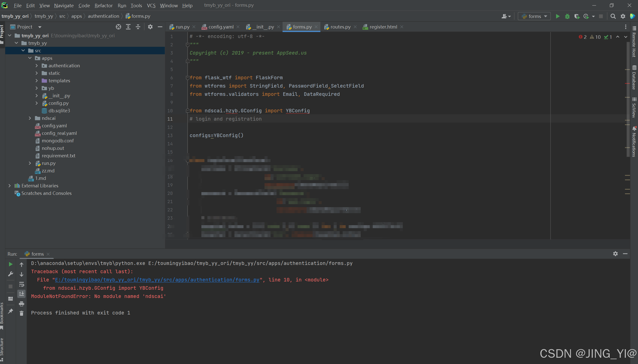Open the user account icon menu
Image resolution: width=638 pixels, height=364 pixels.
point(506,16)
